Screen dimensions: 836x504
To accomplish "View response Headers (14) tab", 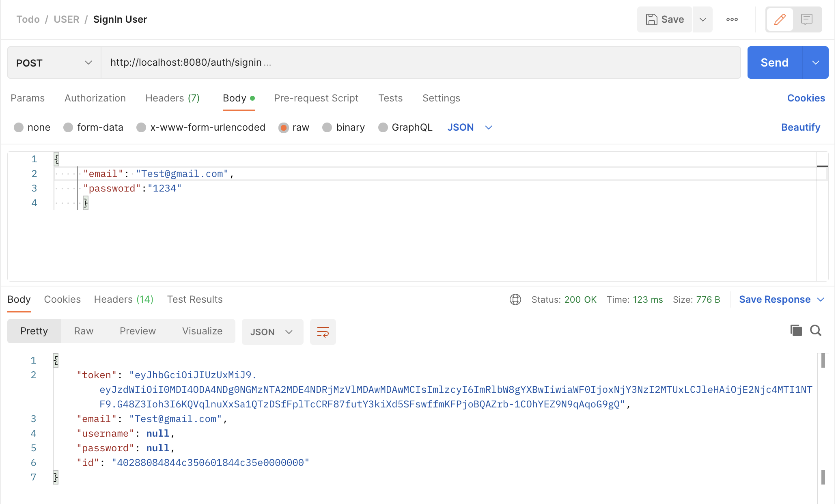I will coord(123,299).
